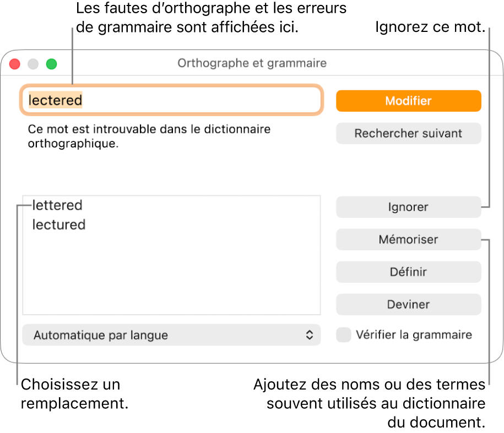The image size is (504, 433).
Task: Click the Orthographe et grammaire title bar
Action: pyautogui.click(x=251, y=63)
